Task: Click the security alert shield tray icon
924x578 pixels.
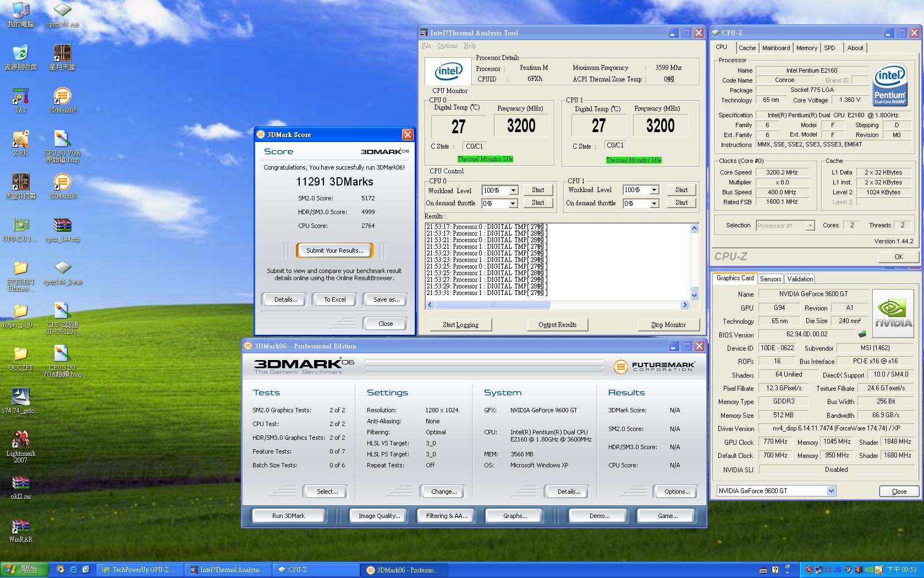Action: tap(809, 570)
